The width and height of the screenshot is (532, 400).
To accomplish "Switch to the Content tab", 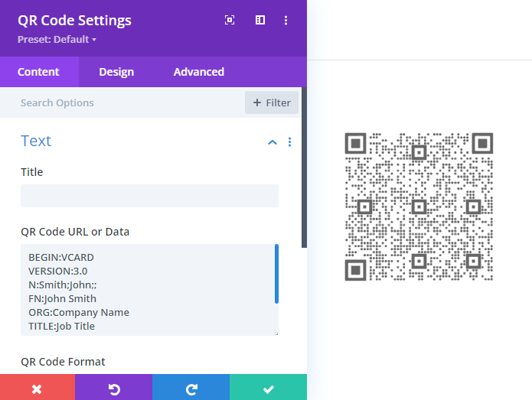I will tap(39, 72).
